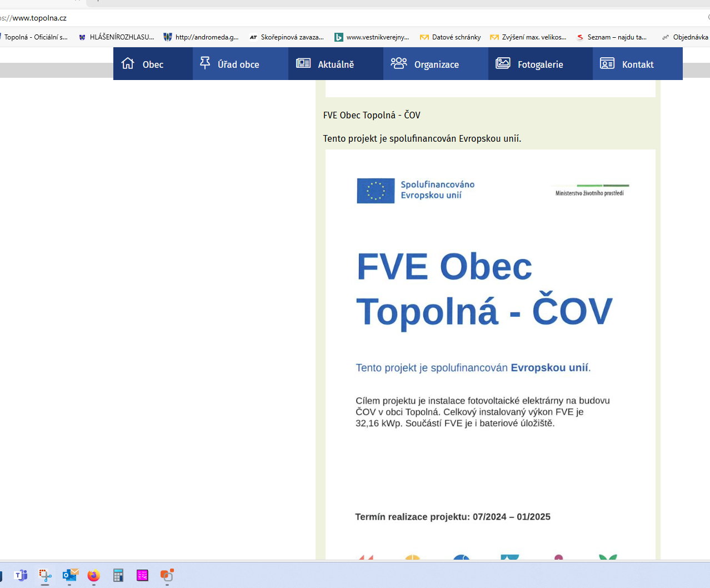
Task: Click the newspaper icon beside Aktuálně
Action: [x=303, y=63]
